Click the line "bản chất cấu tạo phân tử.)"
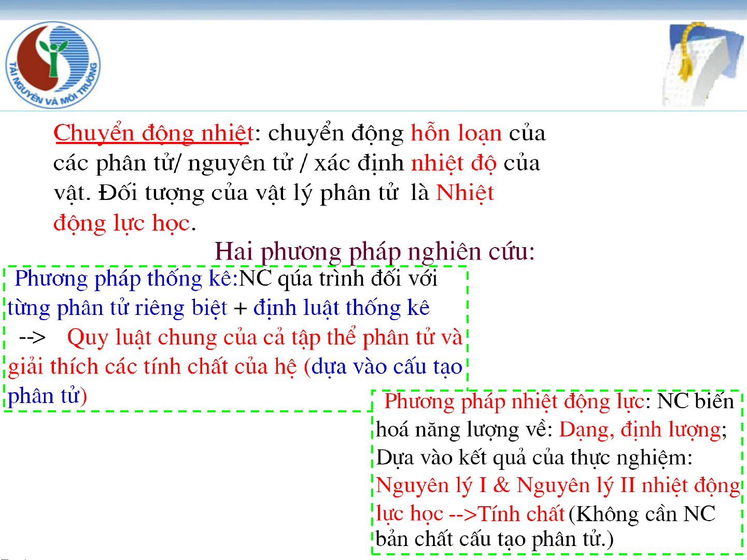Image resolution: width=747 pixels, height=560 pixels. click(495, 539)
